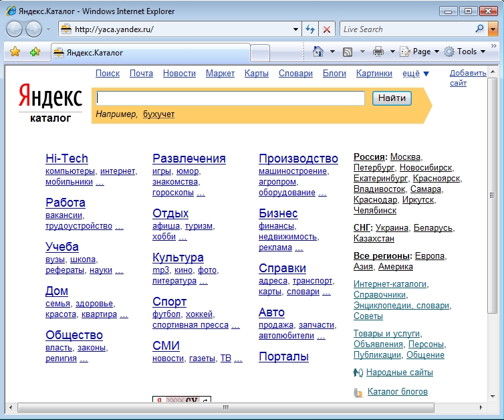This screenshot has height=420, width=504.
Task: Open address bar URL history dropdown
Action: click(295, 29)
